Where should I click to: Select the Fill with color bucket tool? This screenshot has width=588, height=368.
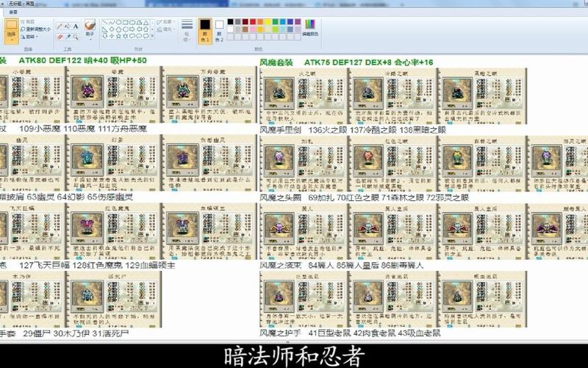click(68, 26)
